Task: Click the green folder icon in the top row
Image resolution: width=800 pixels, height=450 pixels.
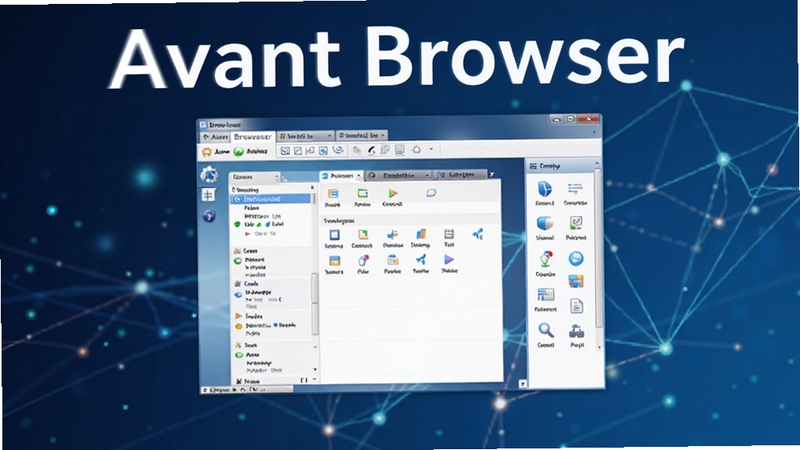Action: [x=362, y=193]
